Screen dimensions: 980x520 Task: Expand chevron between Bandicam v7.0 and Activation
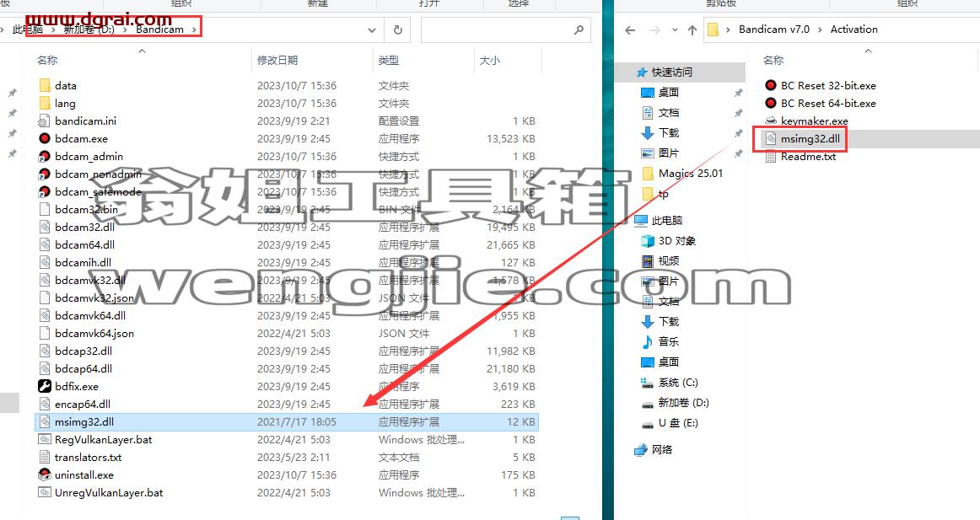(x=820, y=29)
